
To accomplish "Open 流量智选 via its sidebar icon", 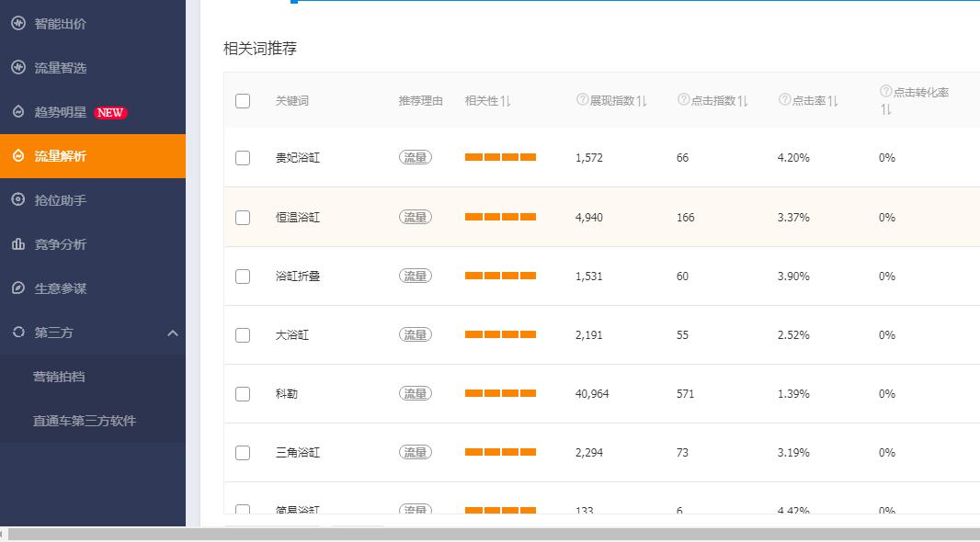I will coord(19,68).
